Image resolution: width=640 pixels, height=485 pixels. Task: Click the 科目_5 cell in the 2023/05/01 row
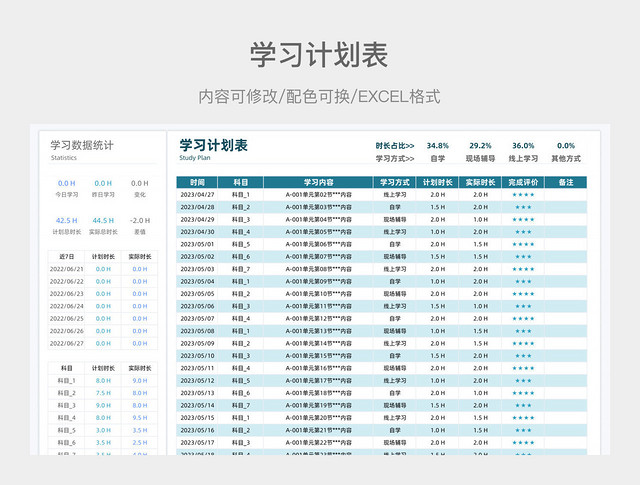[241, 244]
